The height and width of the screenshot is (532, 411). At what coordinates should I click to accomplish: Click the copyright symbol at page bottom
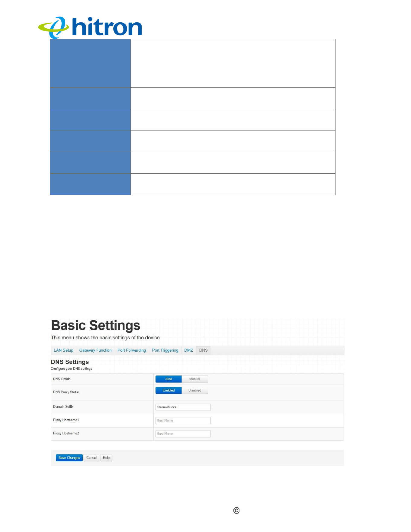point(236,511)
